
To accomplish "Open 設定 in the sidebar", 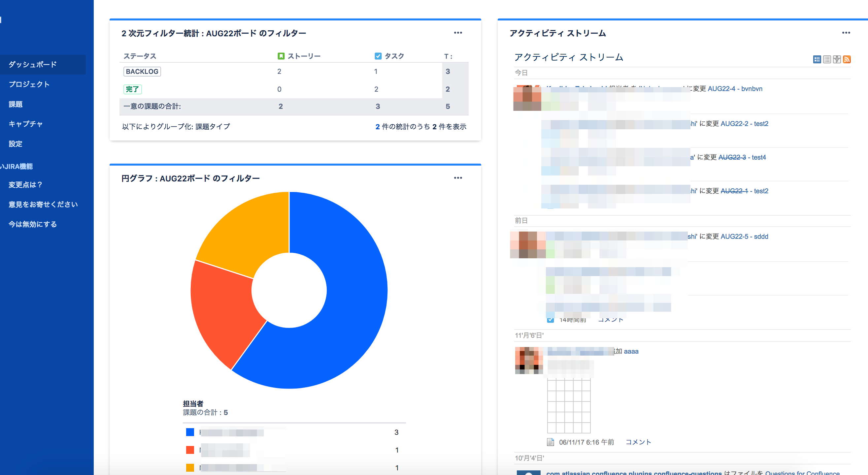I will point(16,144).
